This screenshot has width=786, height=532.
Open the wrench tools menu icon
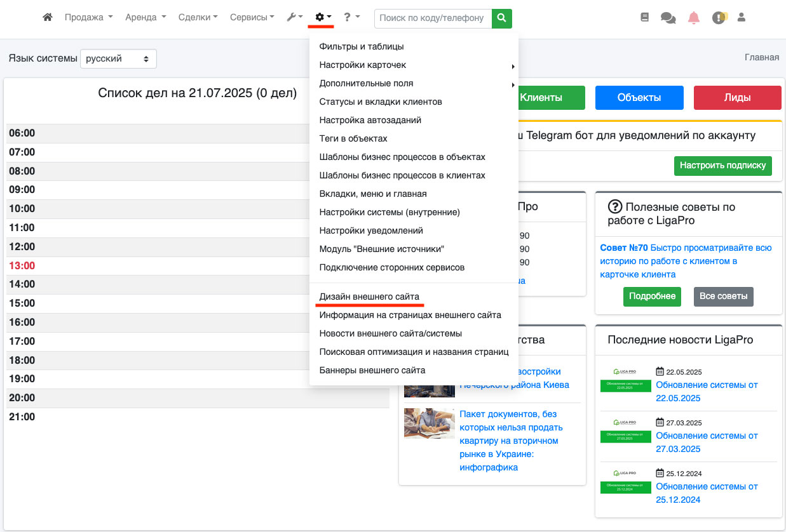[294, 18]
